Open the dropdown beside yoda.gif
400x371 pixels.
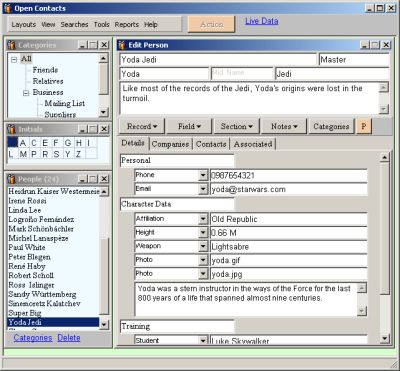point(203,260)
